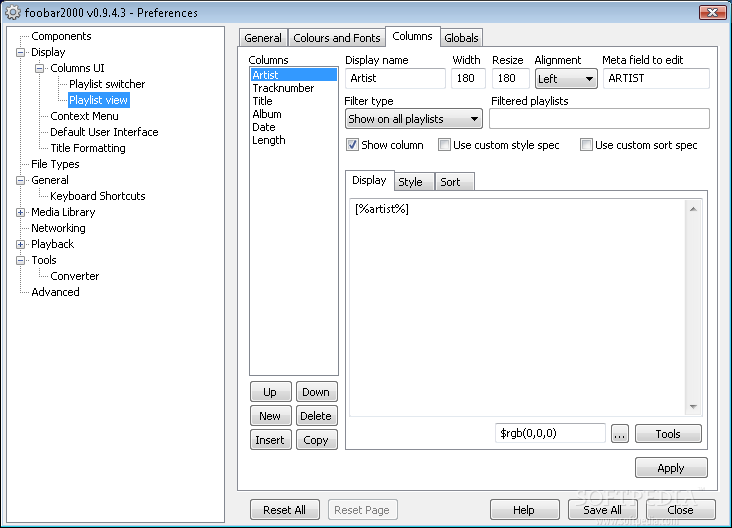This screenshot has height=528, width=732.
Task: Select Length in Columns list
Action: pos(294,140)
